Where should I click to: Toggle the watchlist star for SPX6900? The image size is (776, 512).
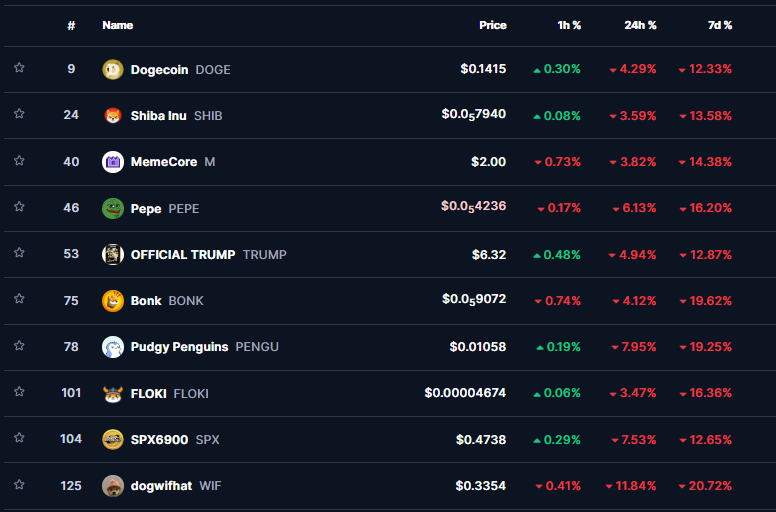19,439
